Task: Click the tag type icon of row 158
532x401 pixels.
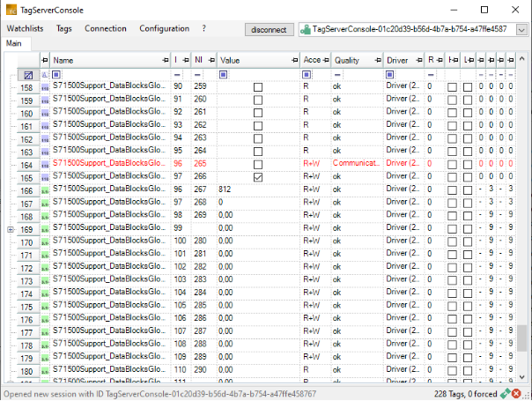Action: pos(45,88)
